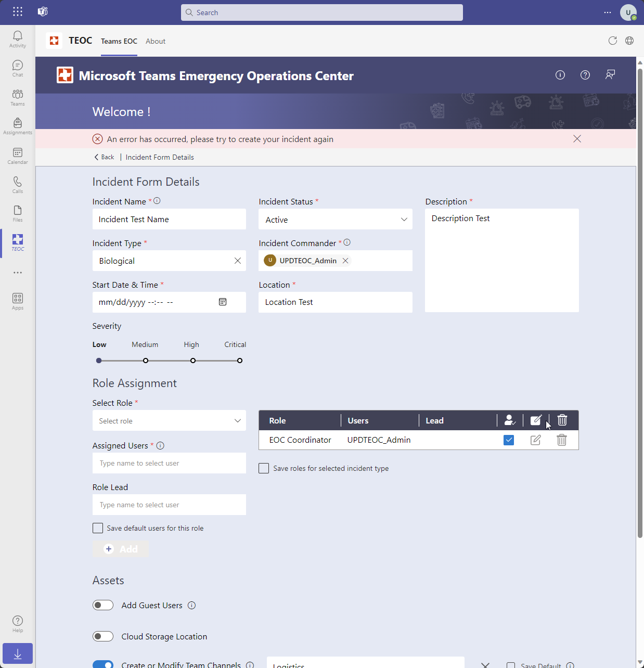The image size is (644, 668).
Task: Select the Teams EOC tab
Action: [x=119, y=41]
